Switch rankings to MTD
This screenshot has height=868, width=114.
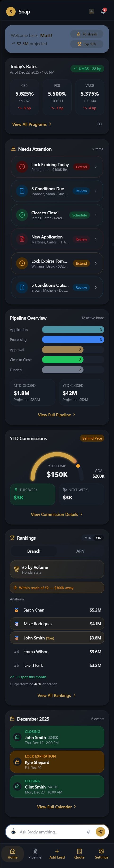click(88, 538)
